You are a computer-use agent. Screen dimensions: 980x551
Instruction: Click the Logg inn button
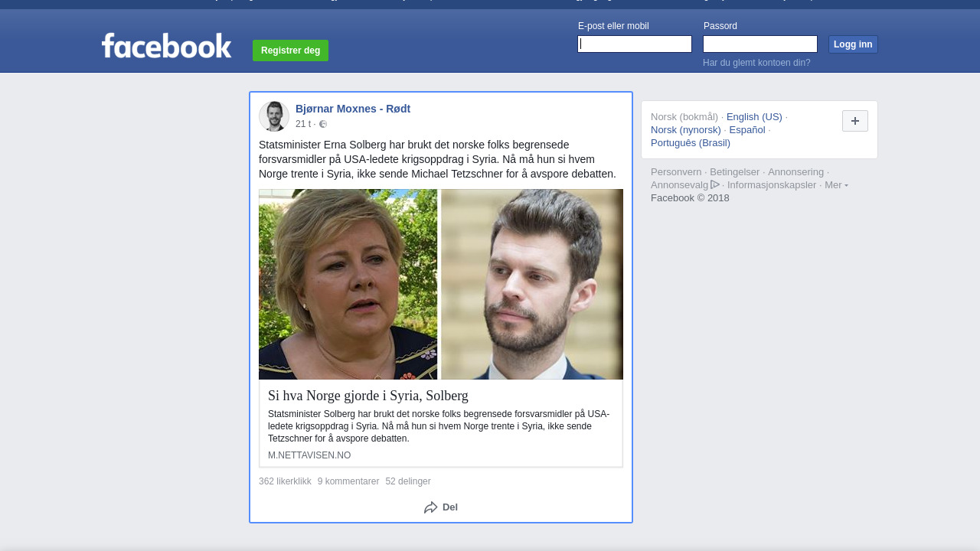coord(853,44)
